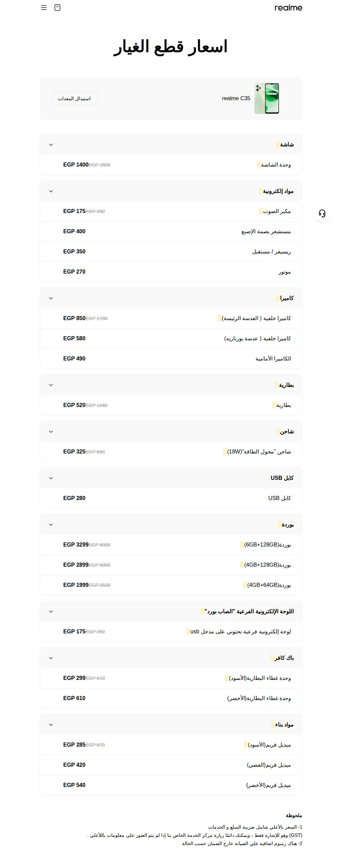
Task: Collapse the مواد إلكترونية section chevron
Action: point(51,191)
